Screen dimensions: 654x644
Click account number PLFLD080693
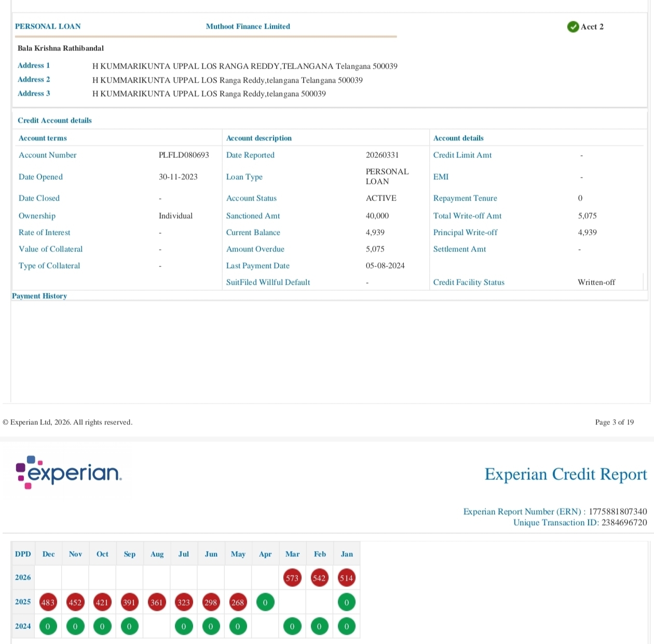pyautogui.click(x=184, y=155)
